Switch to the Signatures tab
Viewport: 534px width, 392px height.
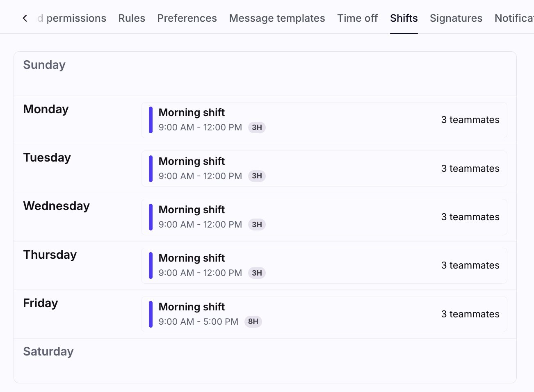click(456, 18)
